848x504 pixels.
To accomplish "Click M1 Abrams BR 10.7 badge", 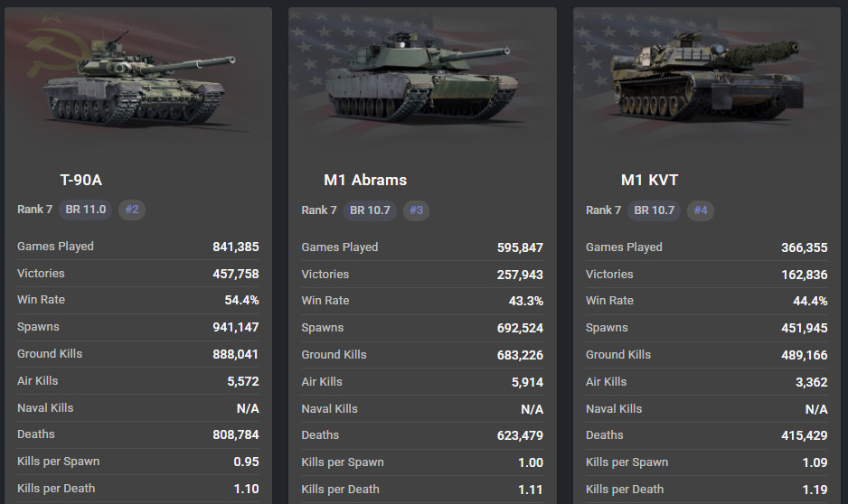I will (x=370, y=210).
